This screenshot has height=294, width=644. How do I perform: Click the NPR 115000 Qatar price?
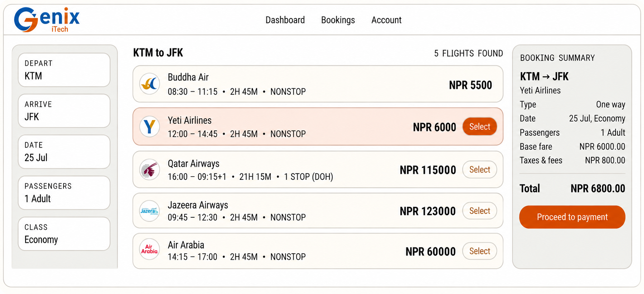pyautogui.click(x=428, y=170)
